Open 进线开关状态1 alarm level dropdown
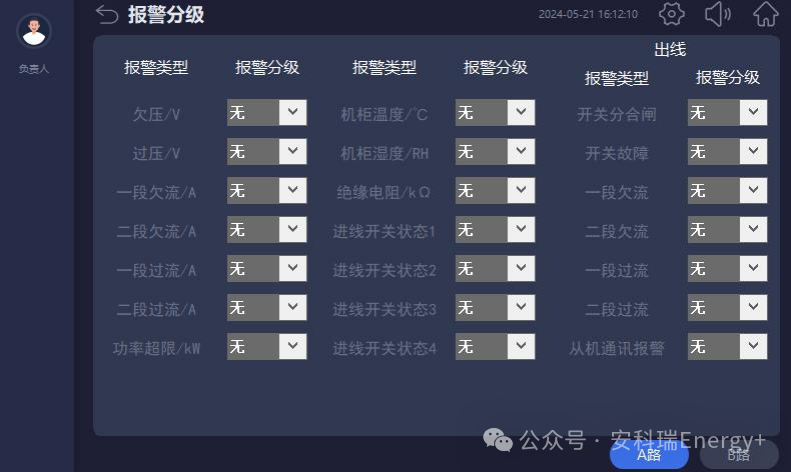Image resolution: width=791 pixels, height=472 pixels. 495,229
